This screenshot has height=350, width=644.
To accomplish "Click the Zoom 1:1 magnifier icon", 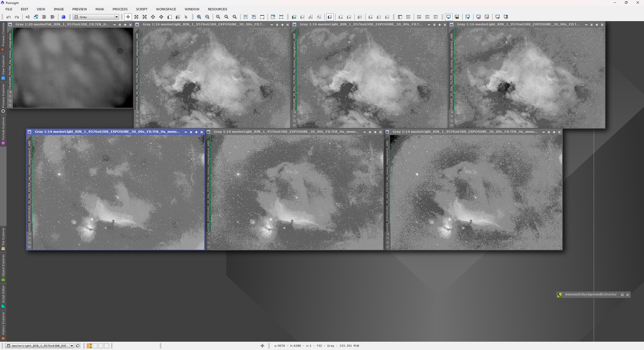I will pos(218,17).
